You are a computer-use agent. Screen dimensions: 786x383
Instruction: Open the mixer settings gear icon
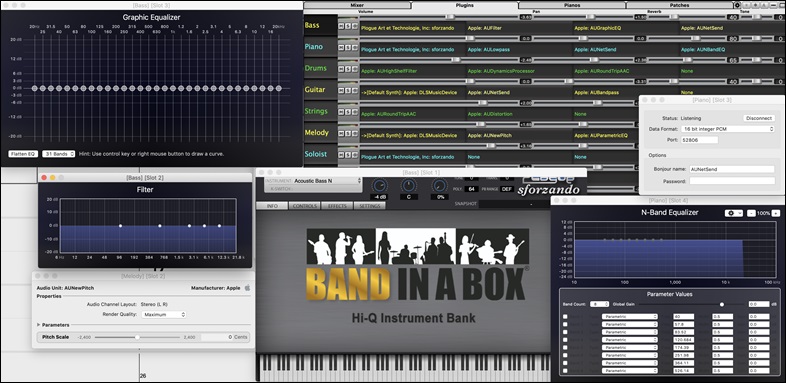(x=737, y=5)
